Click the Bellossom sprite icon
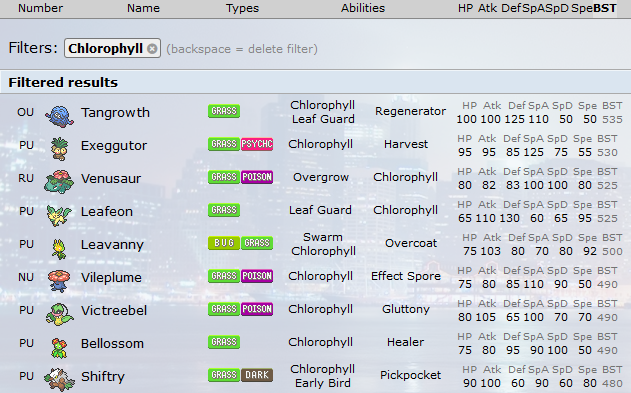 59,347
